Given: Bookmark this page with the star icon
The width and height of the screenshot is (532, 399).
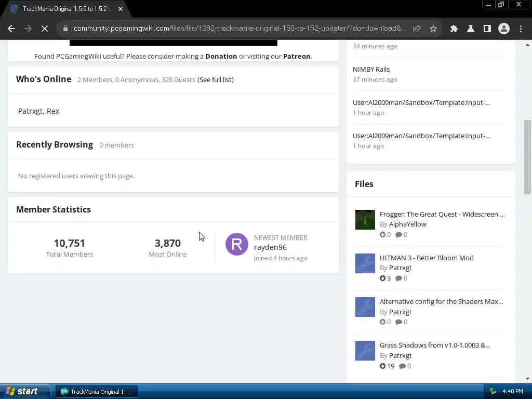Looking at the screenshot, I should point(433,29).
